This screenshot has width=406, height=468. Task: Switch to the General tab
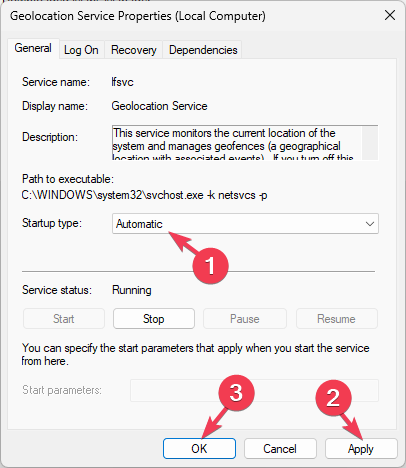click(x=33, y=48)
